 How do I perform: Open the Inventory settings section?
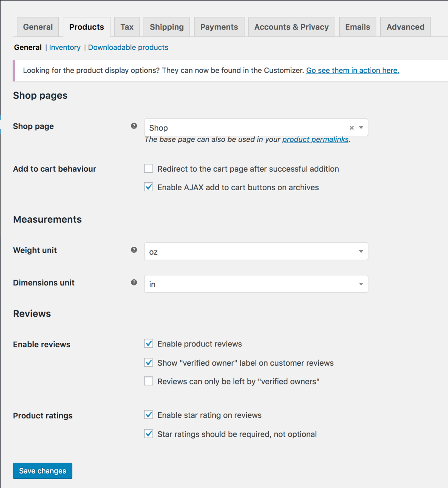click(x=65, y=47)
